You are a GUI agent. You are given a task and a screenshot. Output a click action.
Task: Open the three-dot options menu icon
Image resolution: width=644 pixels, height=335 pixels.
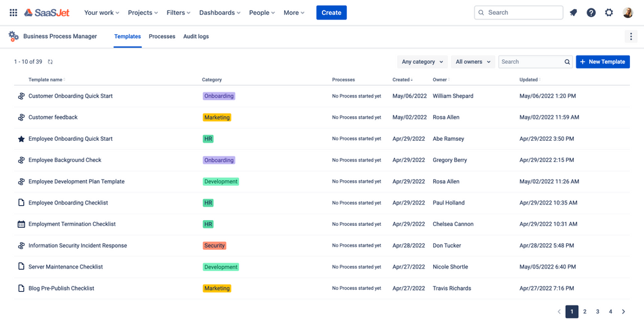[x=631, y=37]
